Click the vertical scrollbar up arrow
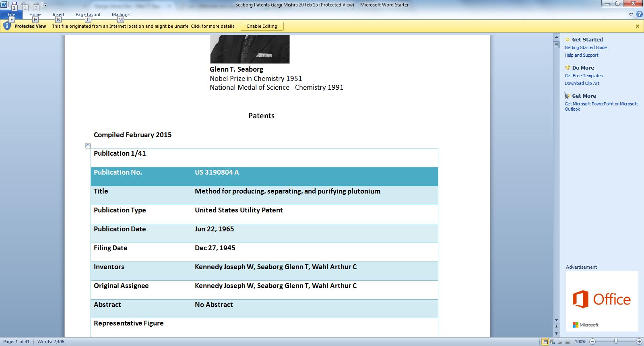This screenshot has width=644, height=346. tap(556, 37)
